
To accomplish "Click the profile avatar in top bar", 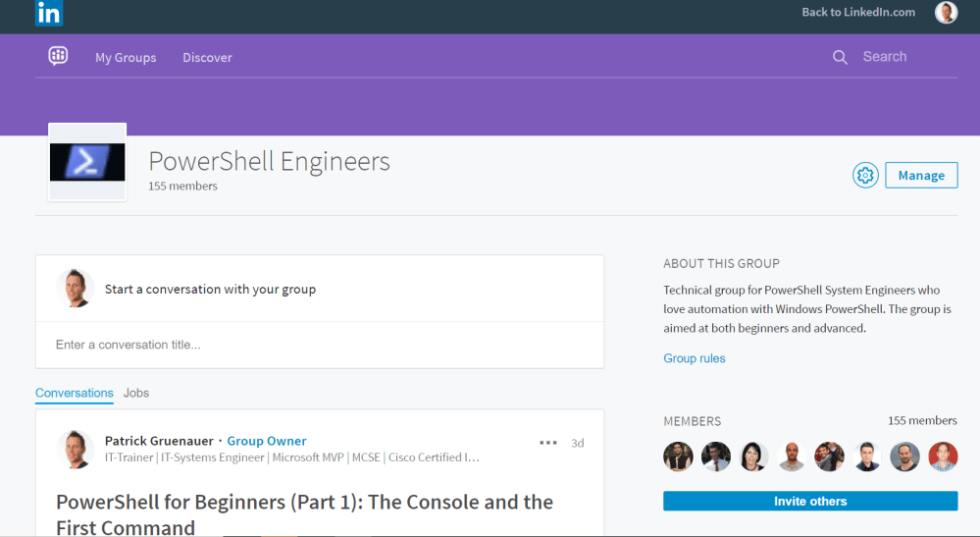I will point(946,13).
